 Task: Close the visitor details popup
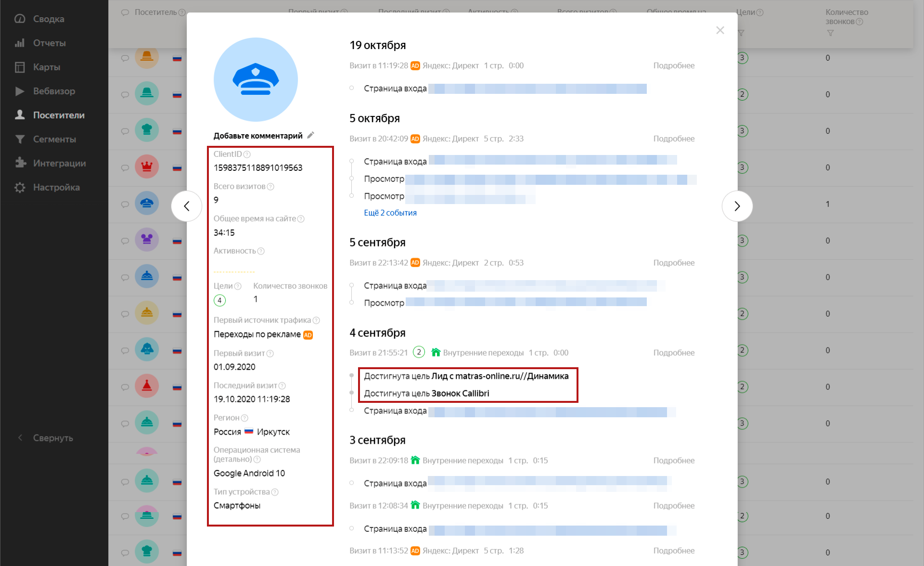720,30
